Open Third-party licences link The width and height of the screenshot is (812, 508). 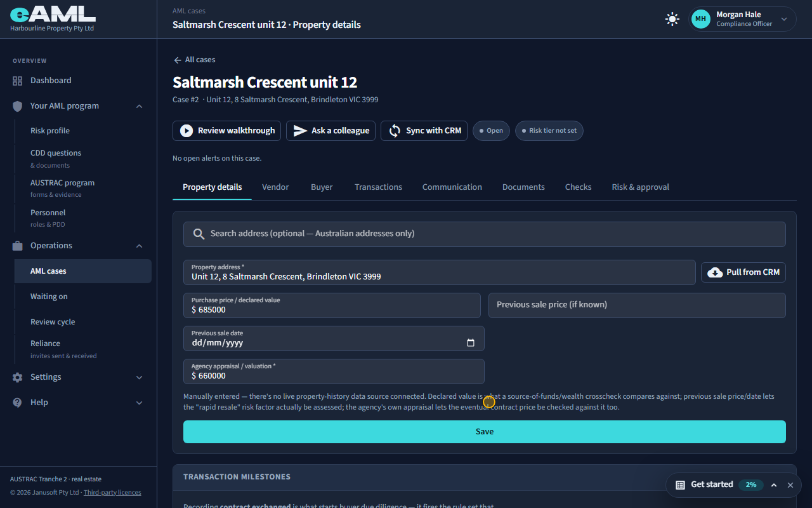(112, 493)
